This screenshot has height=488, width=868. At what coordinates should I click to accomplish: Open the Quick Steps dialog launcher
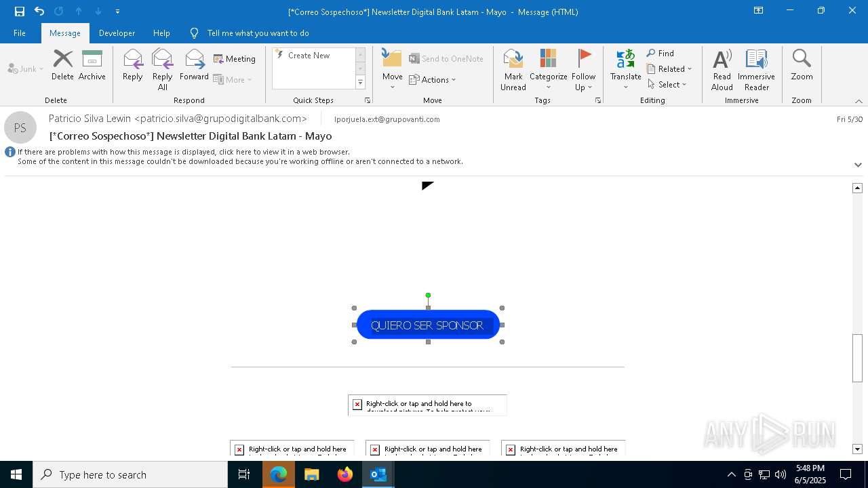click(x=368, y=100)
